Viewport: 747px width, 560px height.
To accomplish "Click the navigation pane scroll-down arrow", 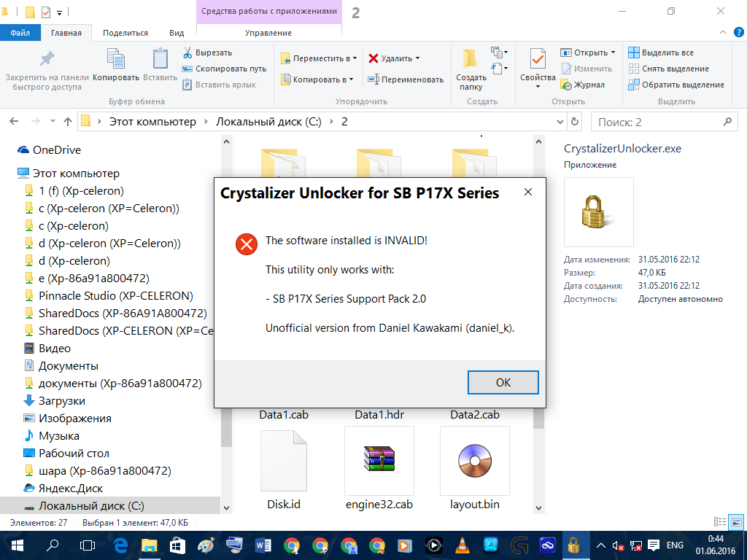I will point(226,507).
